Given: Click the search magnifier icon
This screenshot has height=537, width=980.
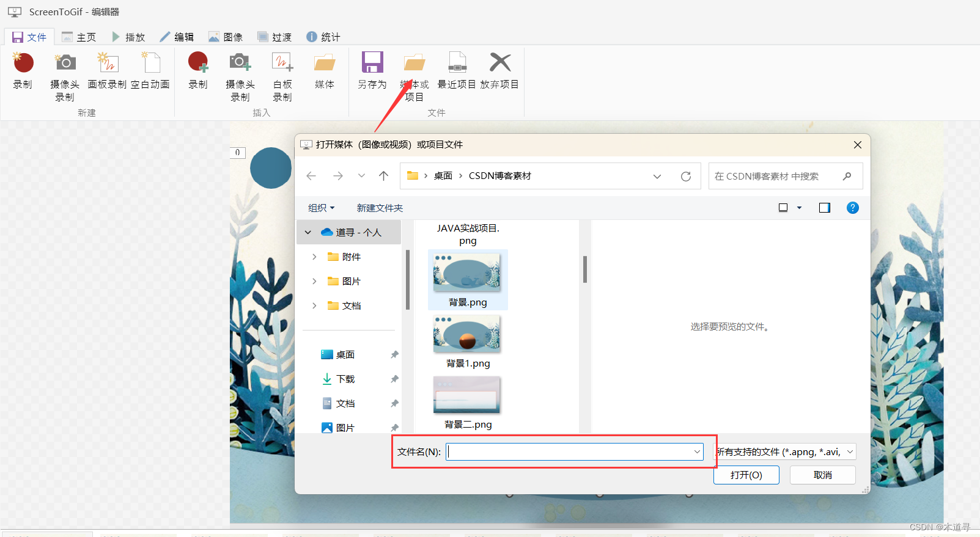Looking at the screenshot, I should 847,177.
